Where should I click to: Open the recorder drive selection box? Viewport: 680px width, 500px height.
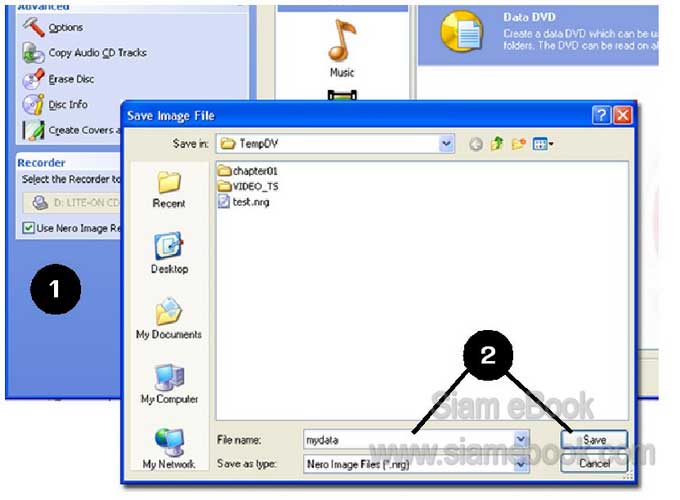pyautogui.click(x=72, y=203)
